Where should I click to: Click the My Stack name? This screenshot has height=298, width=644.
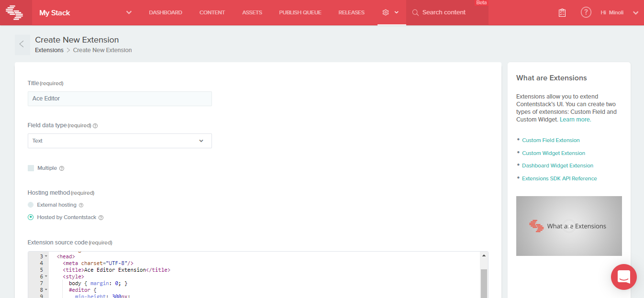[55, 13]
